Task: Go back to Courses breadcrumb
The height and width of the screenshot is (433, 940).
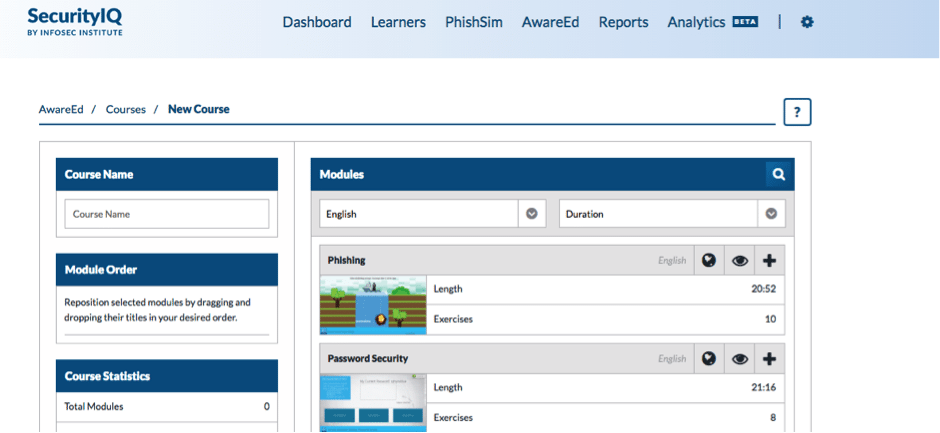Action: [x=125, y=109]
